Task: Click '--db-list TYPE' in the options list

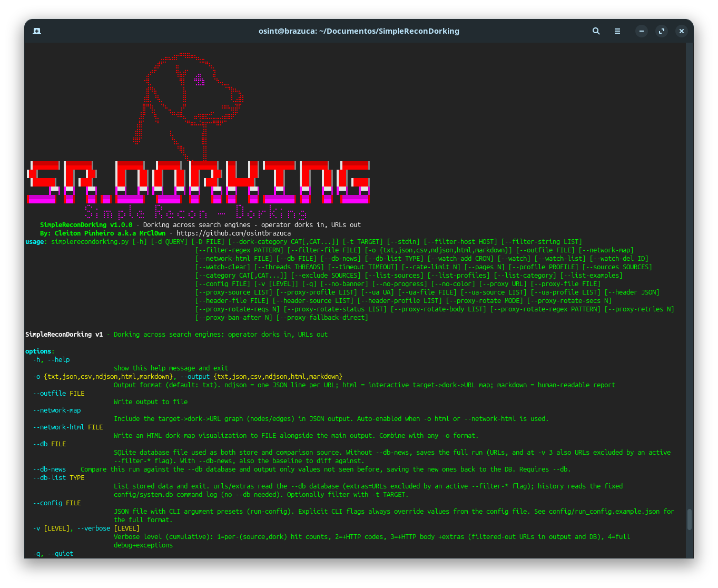Action: point(58,478)
